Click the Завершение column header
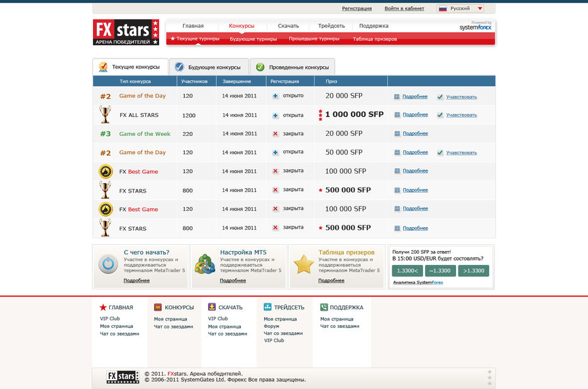The image size is (588, 389). click(236, 81)
